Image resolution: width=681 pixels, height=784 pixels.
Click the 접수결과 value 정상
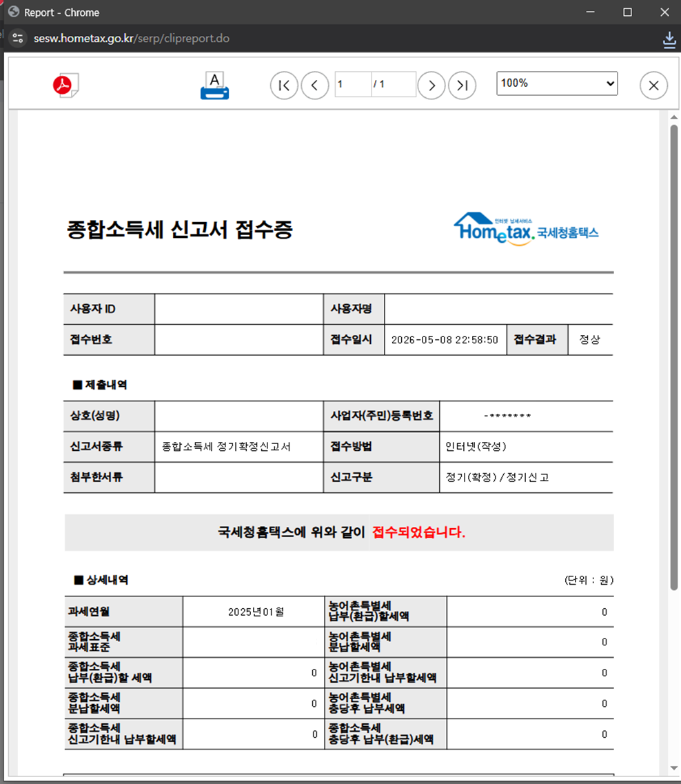pyautogui.click(x=589, y=340)
